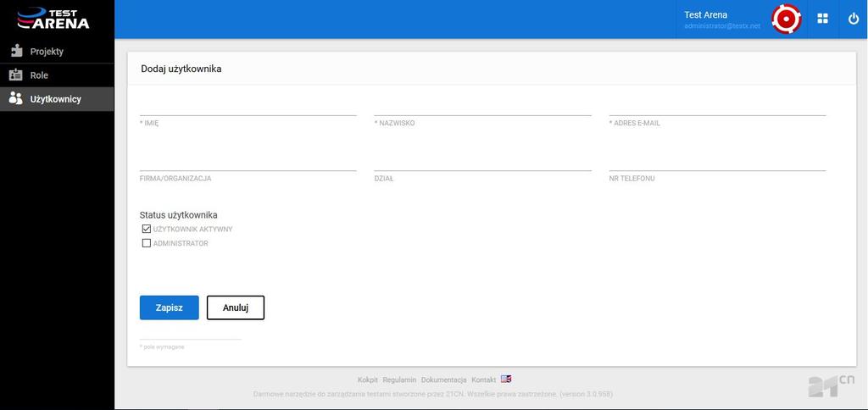This screenshot has width=868, height=410.
Task: Focus the Nazwisko input field
Action: point(482,108)
